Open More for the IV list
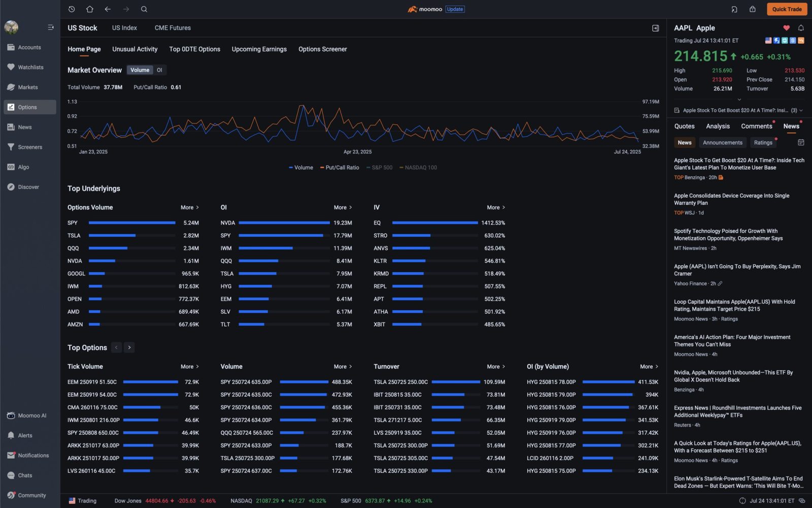Viewport: 812px width, 508px height. [496, 207]
